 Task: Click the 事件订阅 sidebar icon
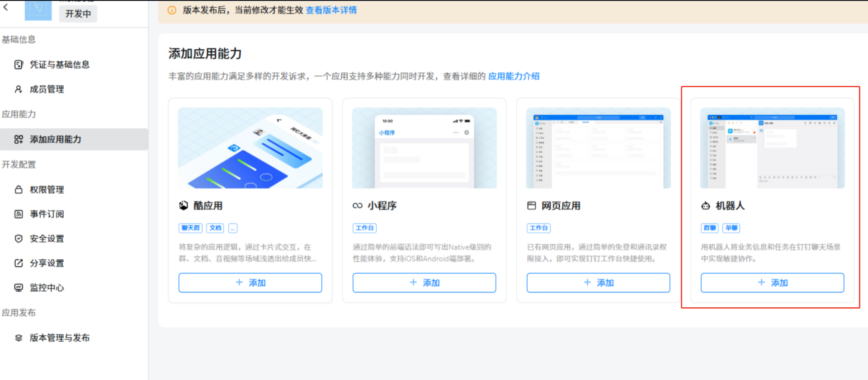[x=19, y=214]
